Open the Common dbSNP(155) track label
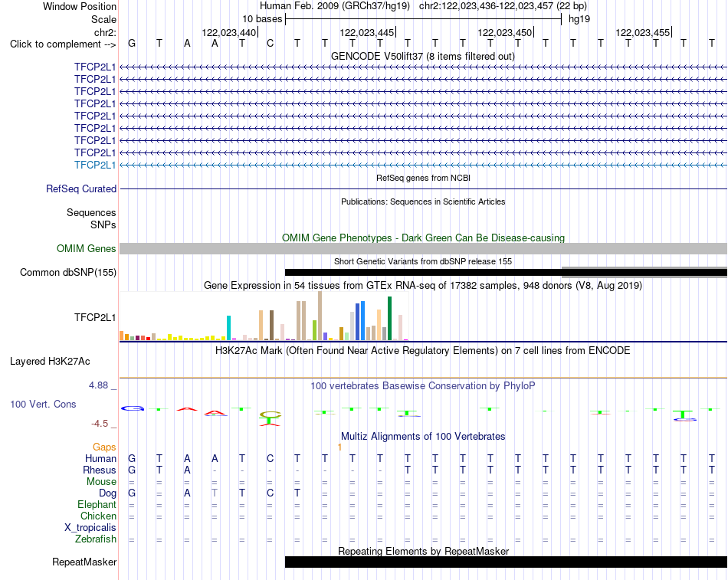728x580 pixels. tap(68, 272)
